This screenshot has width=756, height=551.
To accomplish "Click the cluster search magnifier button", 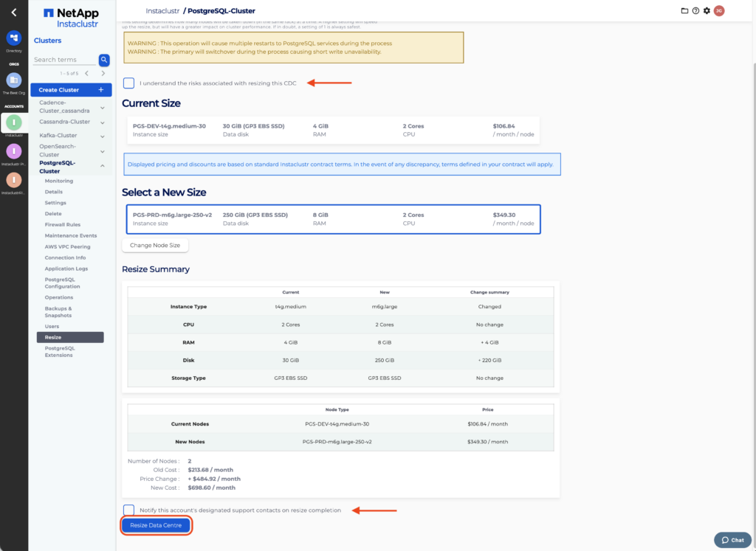I will [104, 60].
